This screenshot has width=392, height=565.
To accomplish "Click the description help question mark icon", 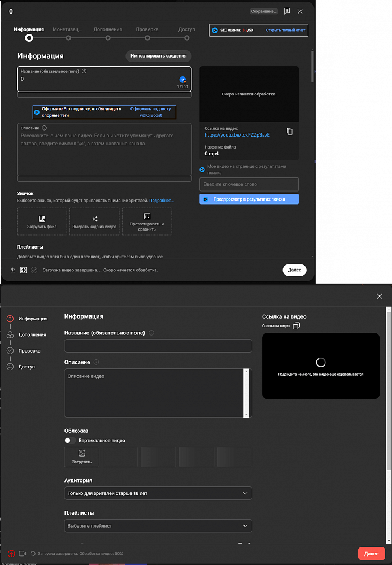I will point(44,128).
